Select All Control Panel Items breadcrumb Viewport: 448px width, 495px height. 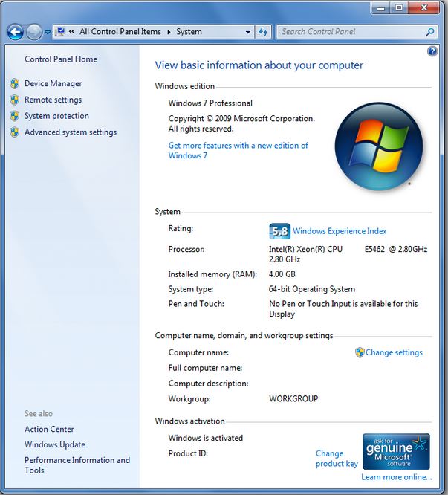tap(120, 31)
